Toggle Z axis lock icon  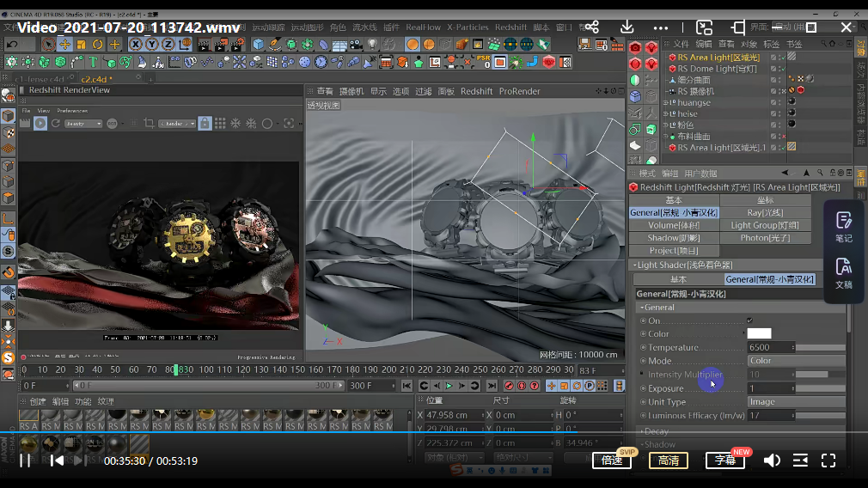click(x=168, y=45)
